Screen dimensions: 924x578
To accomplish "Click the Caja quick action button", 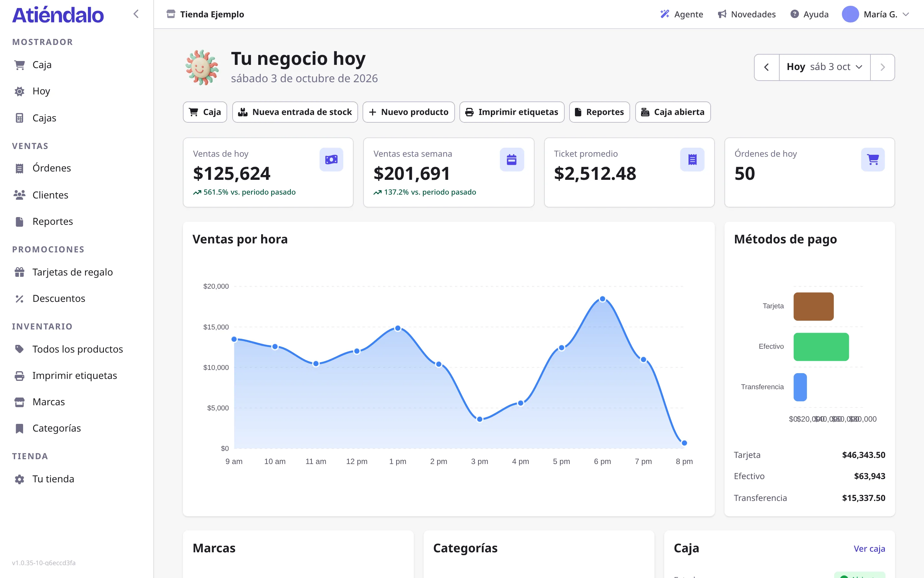I will point(205,112).
